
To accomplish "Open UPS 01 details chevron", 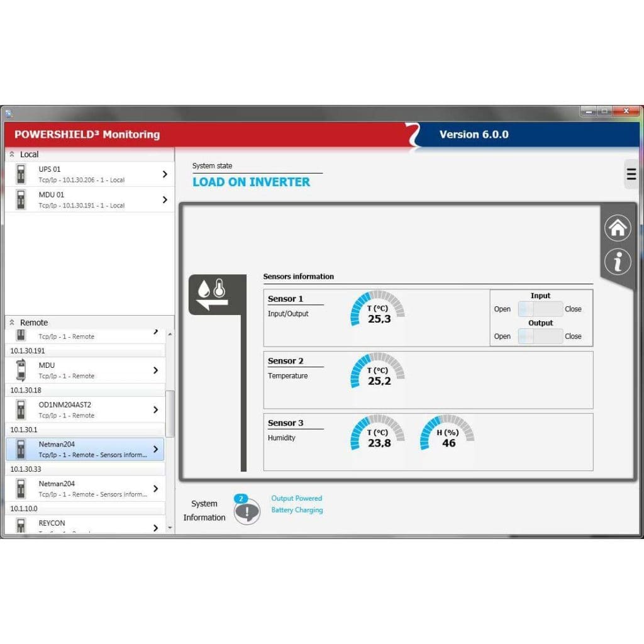I will click(165, 174).
